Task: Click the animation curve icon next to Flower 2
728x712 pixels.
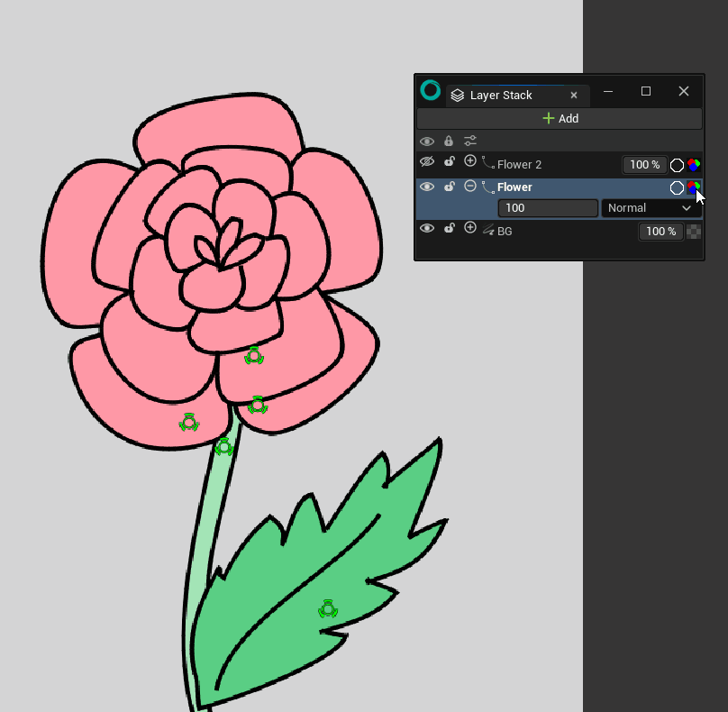Action: coord(487,164)
